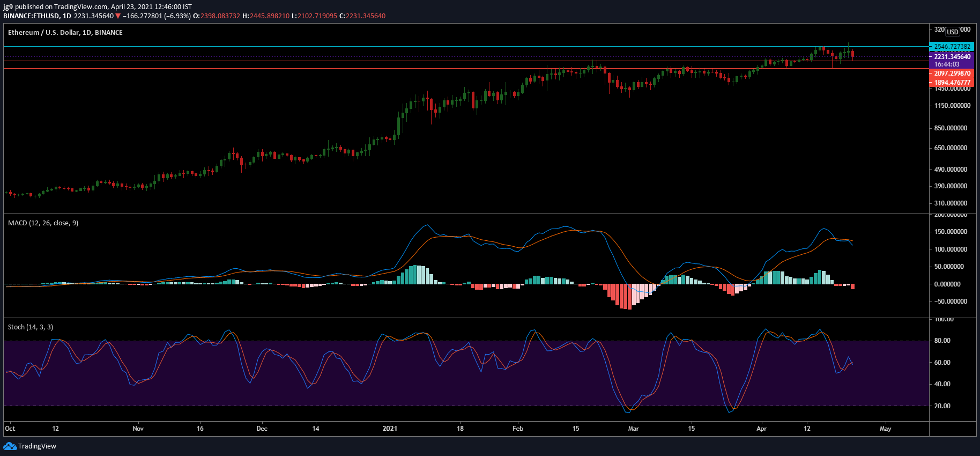Click the 1894.476777 red price label

click(x=952, y=83)
